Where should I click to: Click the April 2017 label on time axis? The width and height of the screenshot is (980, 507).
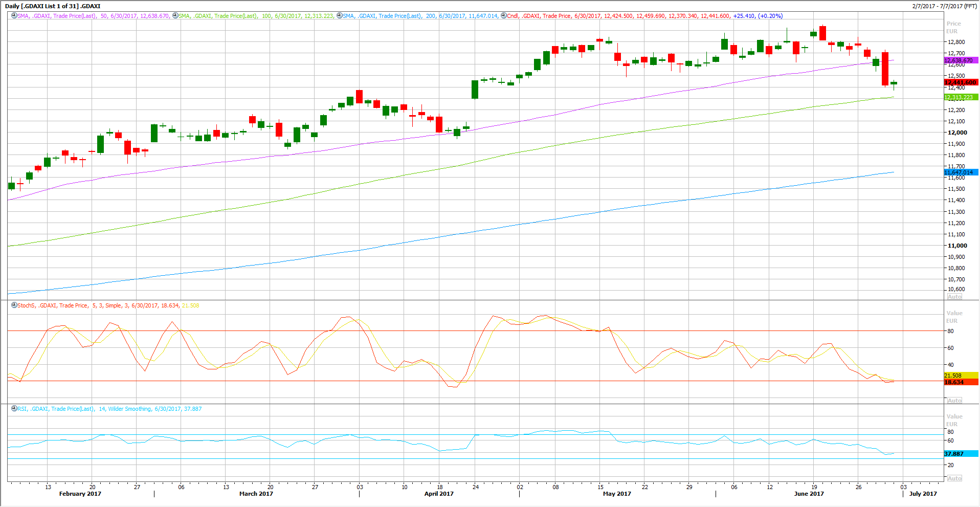(439, 494)
